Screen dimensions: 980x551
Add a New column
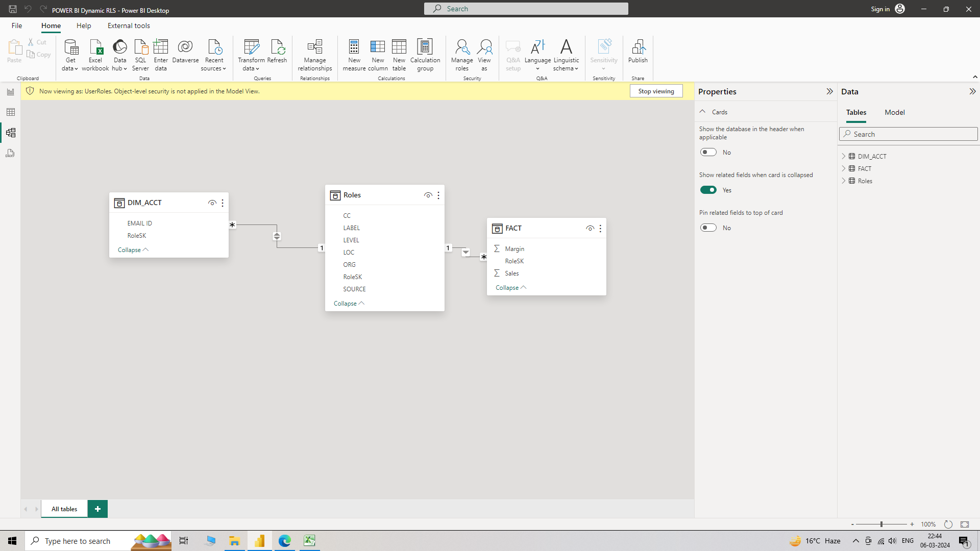coord(378,55)
